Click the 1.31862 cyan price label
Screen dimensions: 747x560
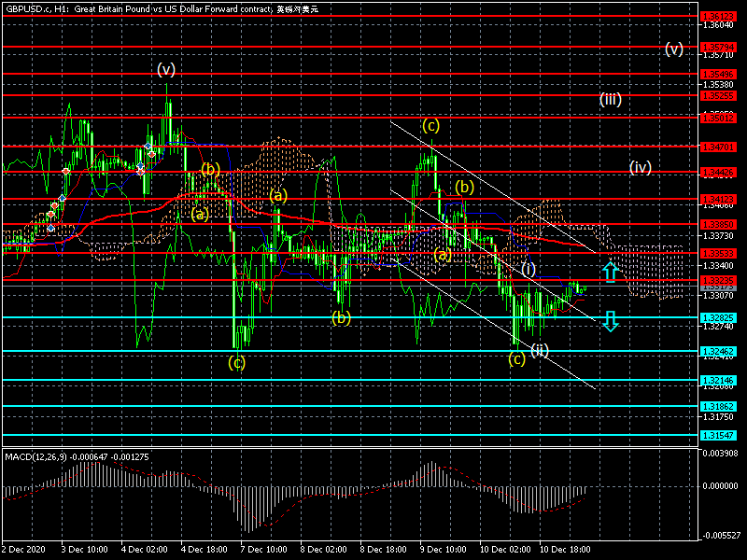(718, 406)
